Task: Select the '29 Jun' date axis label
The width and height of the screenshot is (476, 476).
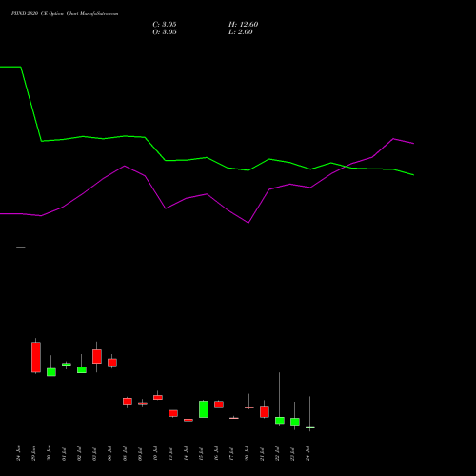Action: click(x=33, y=453)
